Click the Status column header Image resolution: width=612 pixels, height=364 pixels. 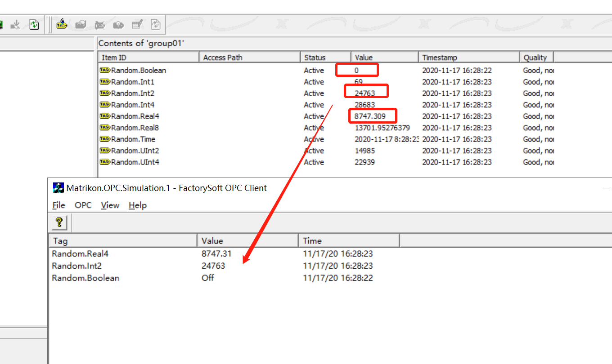coord(325,58)
